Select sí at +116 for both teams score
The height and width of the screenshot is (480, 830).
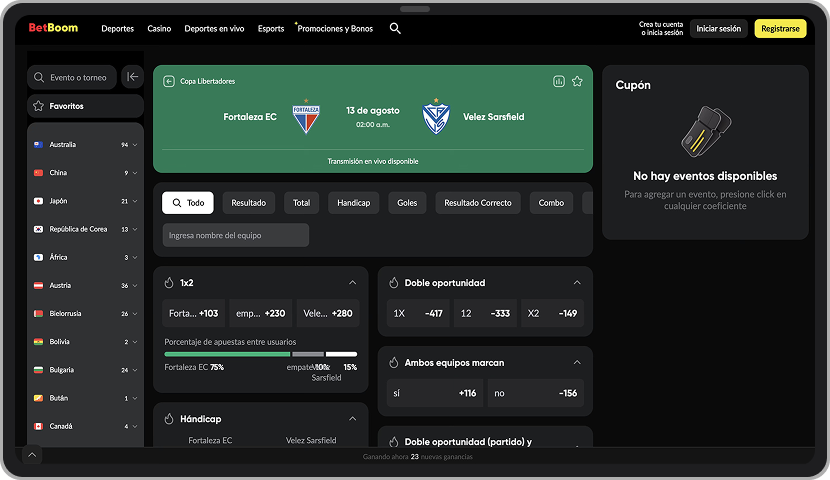[435, 393]
